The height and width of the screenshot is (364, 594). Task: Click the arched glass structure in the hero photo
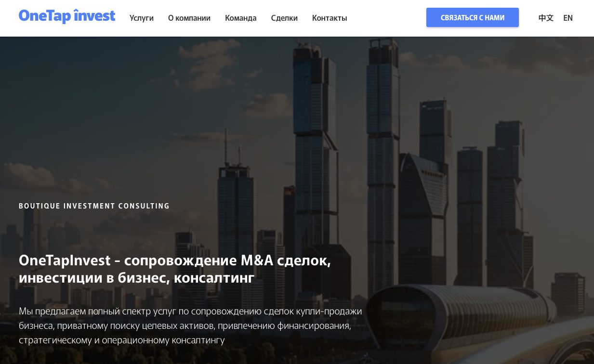[x=462, y=313]
